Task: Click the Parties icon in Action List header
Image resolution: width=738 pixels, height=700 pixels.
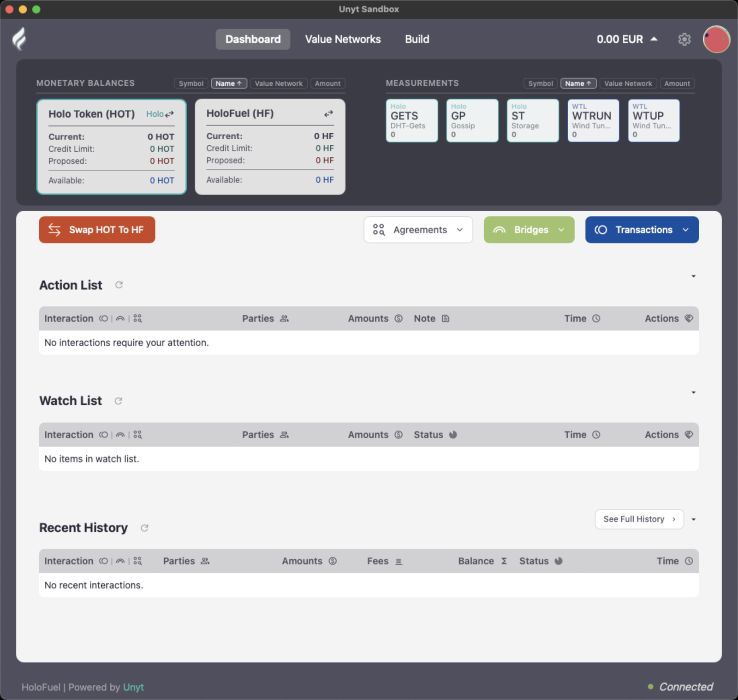Action: 285,319
